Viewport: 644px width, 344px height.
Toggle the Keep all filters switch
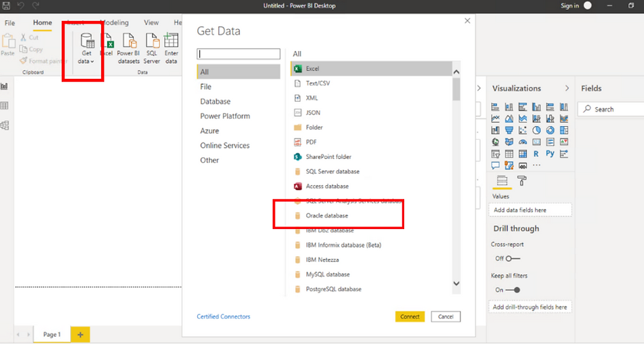pos(513,290)
